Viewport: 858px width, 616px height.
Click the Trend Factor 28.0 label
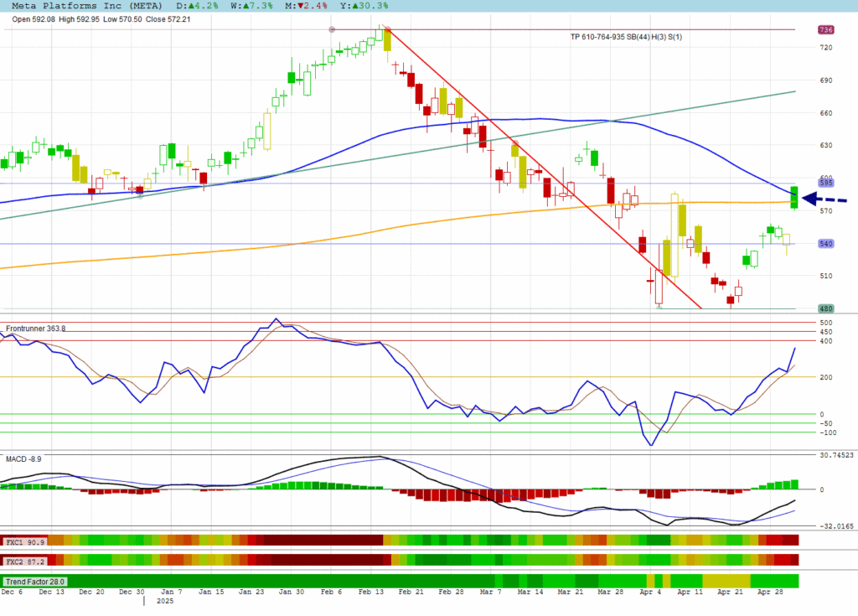pyautogui.click(x=35, y=582)
